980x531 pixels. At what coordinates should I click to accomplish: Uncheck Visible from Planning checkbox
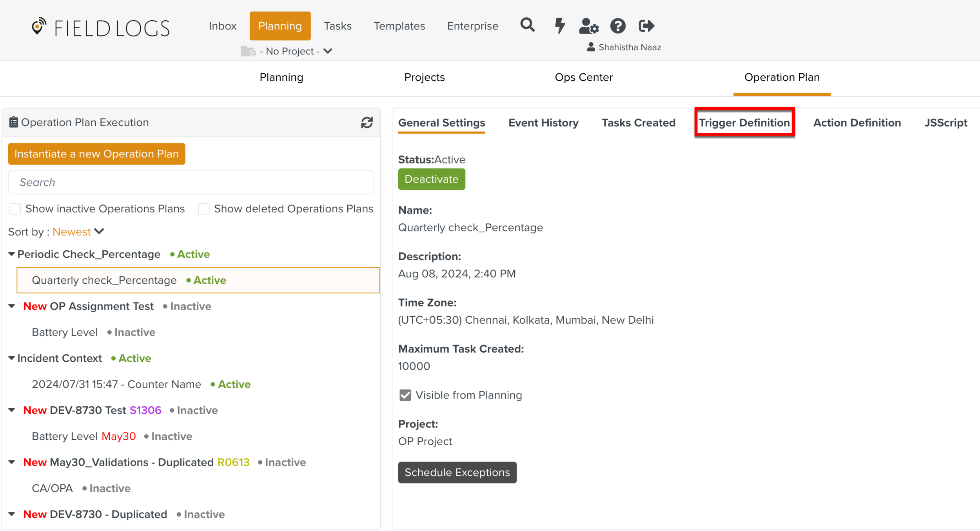[x=405, y=395]
